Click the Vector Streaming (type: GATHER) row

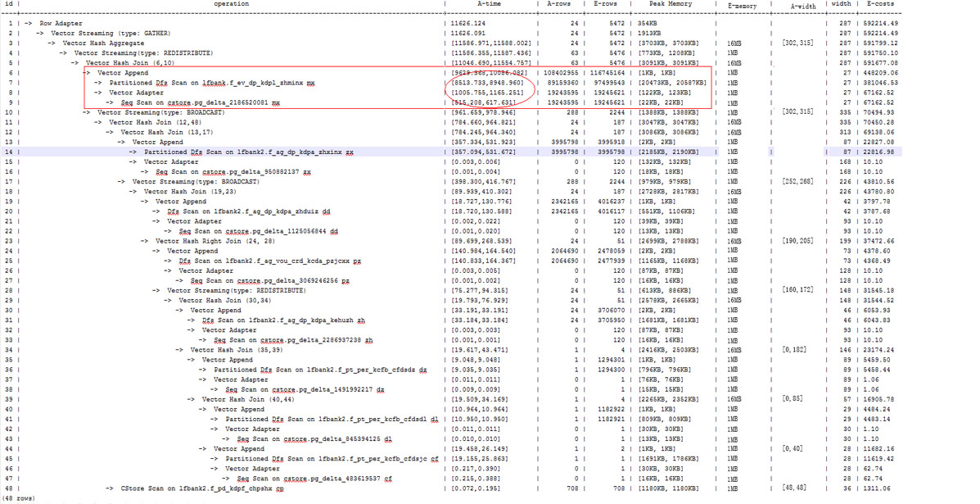111,33
